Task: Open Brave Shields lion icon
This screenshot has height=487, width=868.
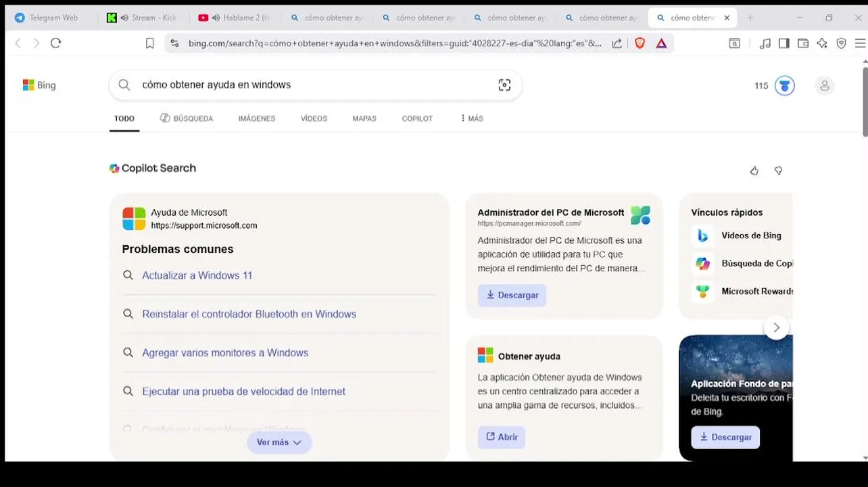Action: pos(640,43)
